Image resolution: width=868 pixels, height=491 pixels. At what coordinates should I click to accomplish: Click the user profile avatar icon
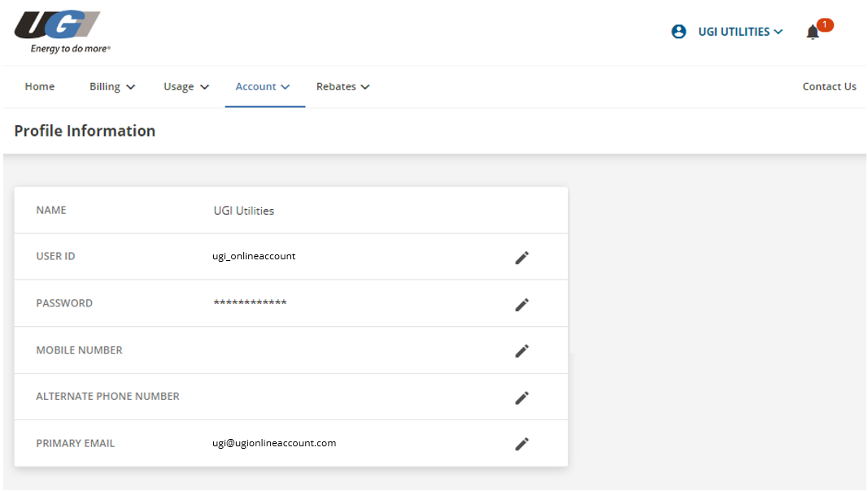[x=678, y=32]
